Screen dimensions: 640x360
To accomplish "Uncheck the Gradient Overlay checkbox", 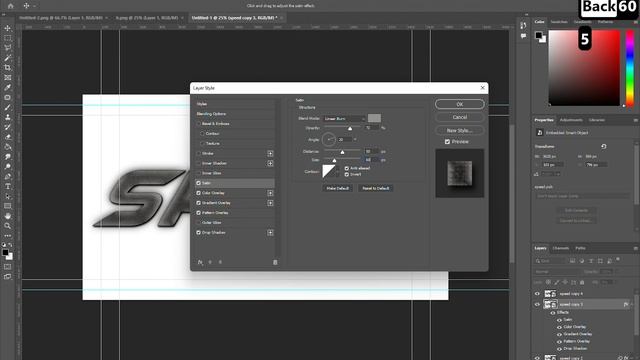I will point(199,203).
